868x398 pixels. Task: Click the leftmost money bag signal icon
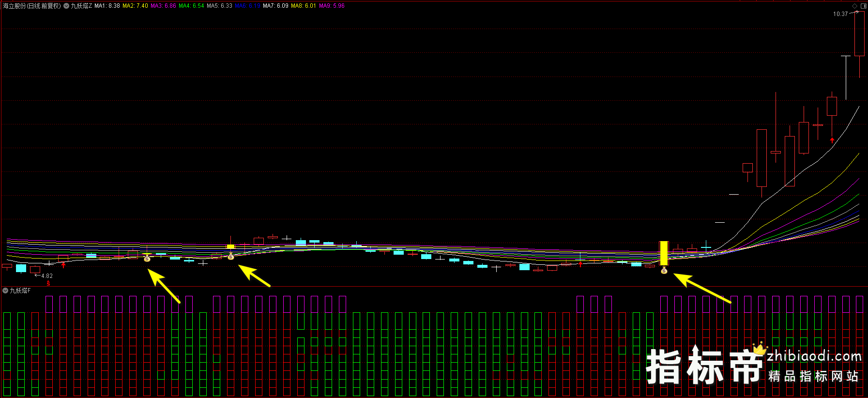point(147,259)
